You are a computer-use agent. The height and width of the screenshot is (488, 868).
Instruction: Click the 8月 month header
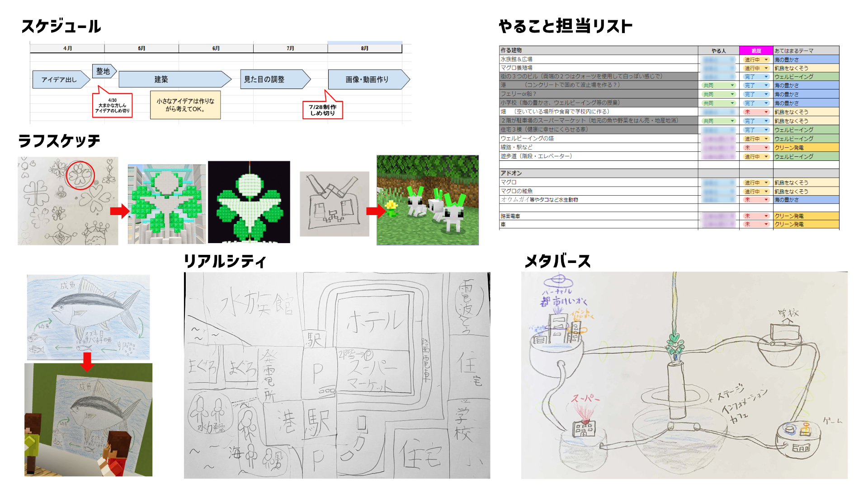click(365, 48)
